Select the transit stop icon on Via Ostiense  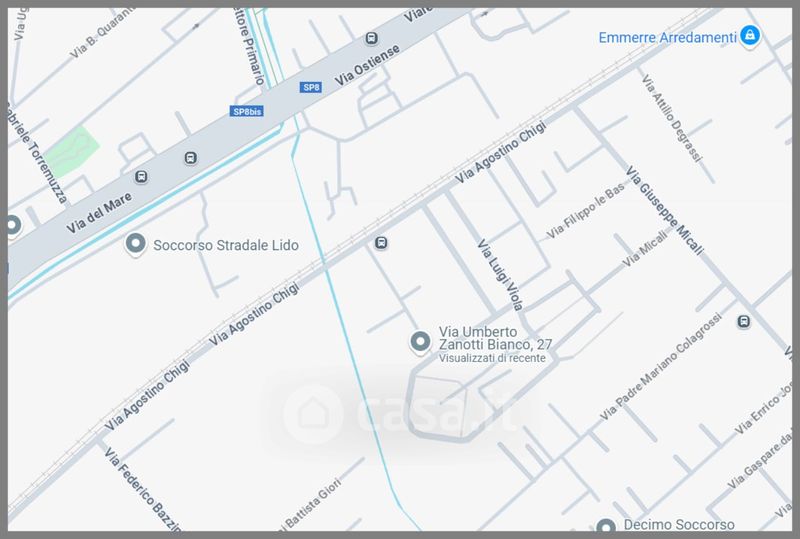371,38
